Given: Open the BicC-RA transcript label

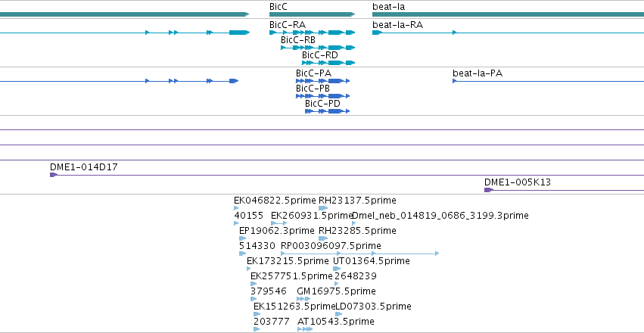Looking at the screenshot, I should (288, 25).
